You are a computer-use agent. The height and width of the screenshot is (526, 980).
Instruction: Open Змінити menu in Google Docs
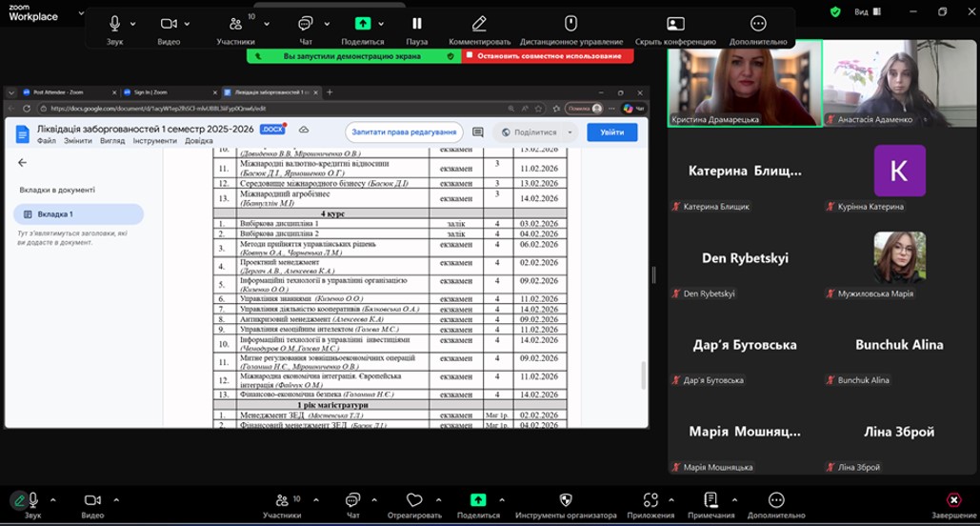(77, 141)
